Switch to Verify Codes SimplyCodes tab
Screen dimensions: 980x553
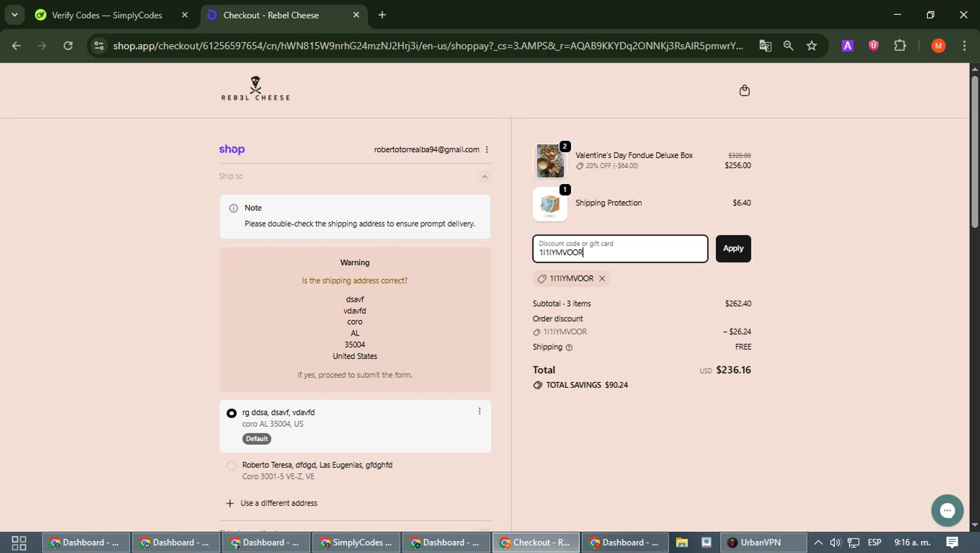click(x=106, y=15)
